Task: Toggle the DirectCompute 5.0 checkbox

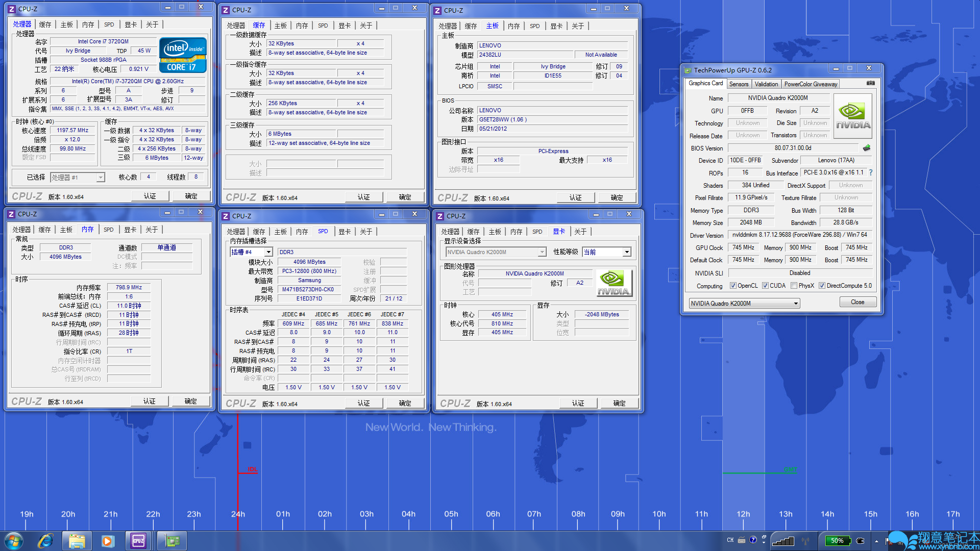Action: coord(822,286)
